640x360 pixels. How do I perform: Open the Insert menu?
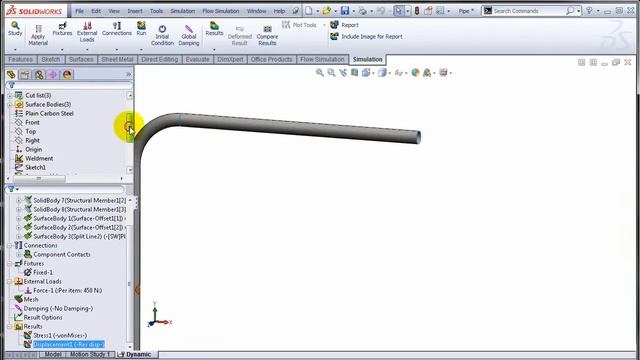click(x=135, y=11)
